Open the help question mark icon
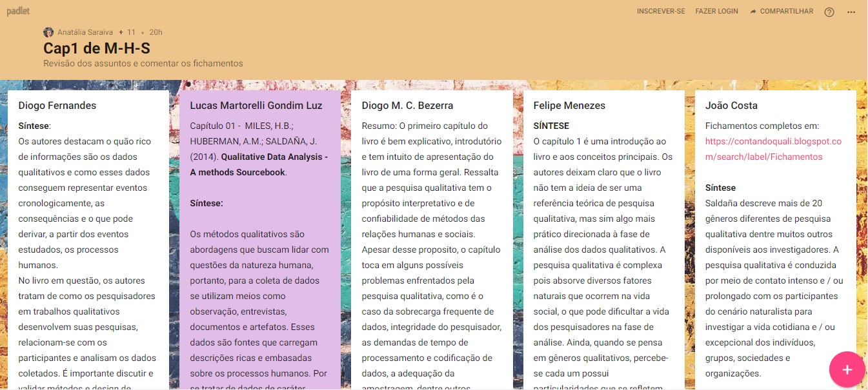This screenshot has height=390, width=868. pos(829,12)
